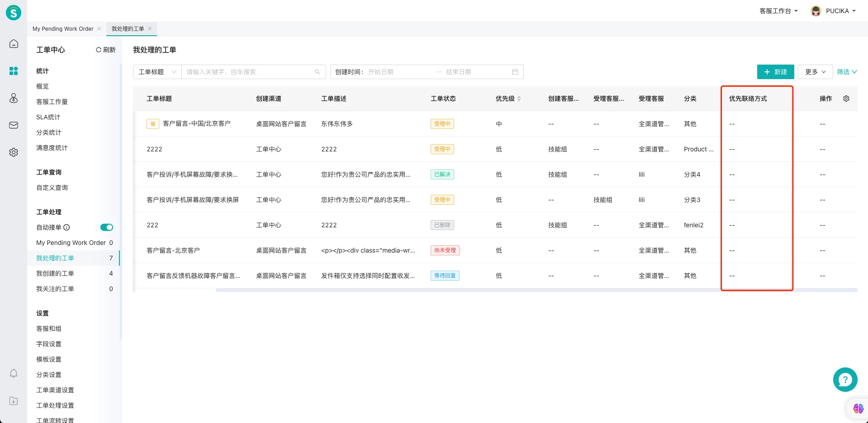Click the priority column sort arrows
Screen dimensions: 868x423
point(519,99)
